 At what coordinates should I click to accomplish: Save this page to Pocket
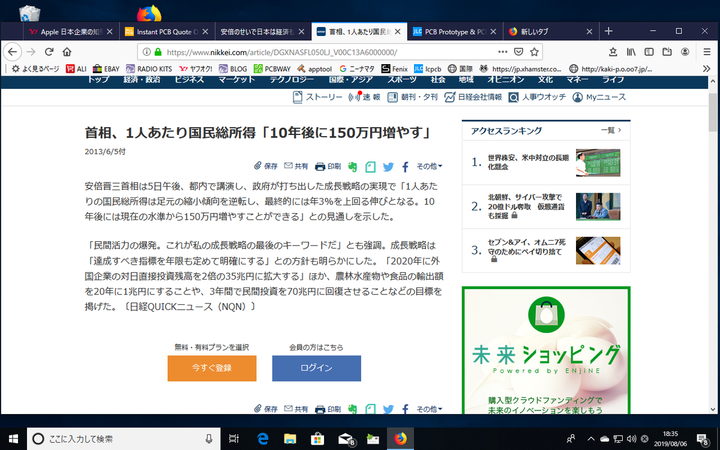pyautogui.click(x=518, y=52)
